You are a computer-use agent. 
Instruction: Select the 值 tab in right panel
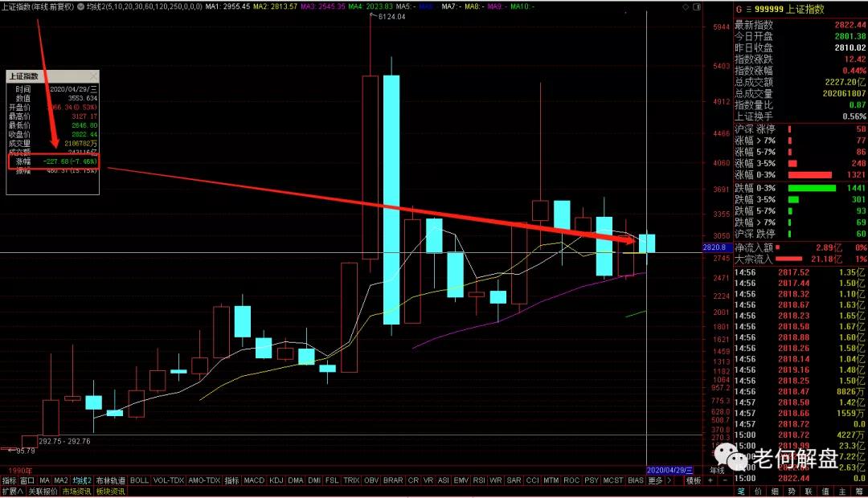pos(825,492)
